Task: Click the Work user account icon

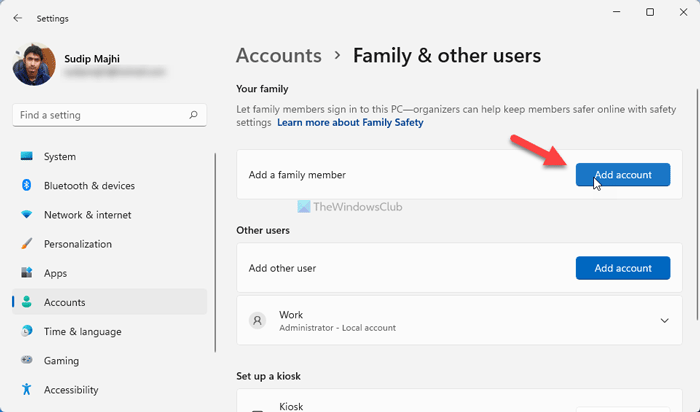Action: coord(258,321)
